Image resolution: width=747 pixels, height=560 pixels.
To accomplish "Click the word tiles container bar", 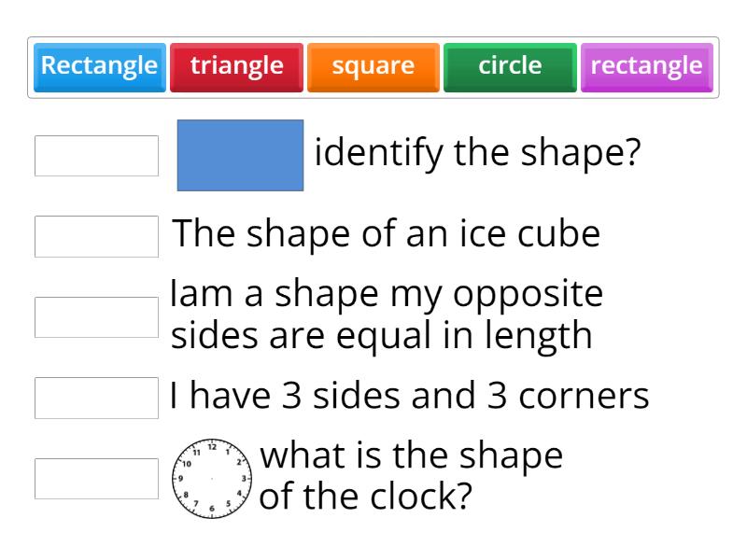I will pyautogui.click(x=373, y=65).
